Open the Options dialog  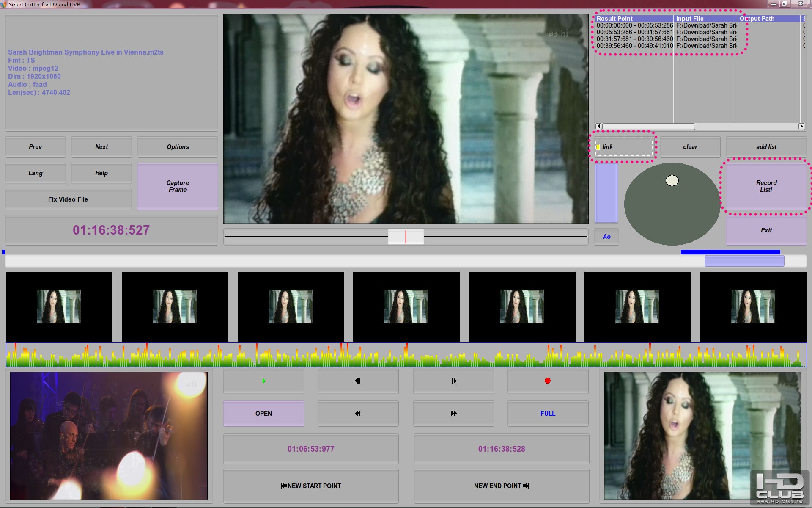[x=178, y=147]
